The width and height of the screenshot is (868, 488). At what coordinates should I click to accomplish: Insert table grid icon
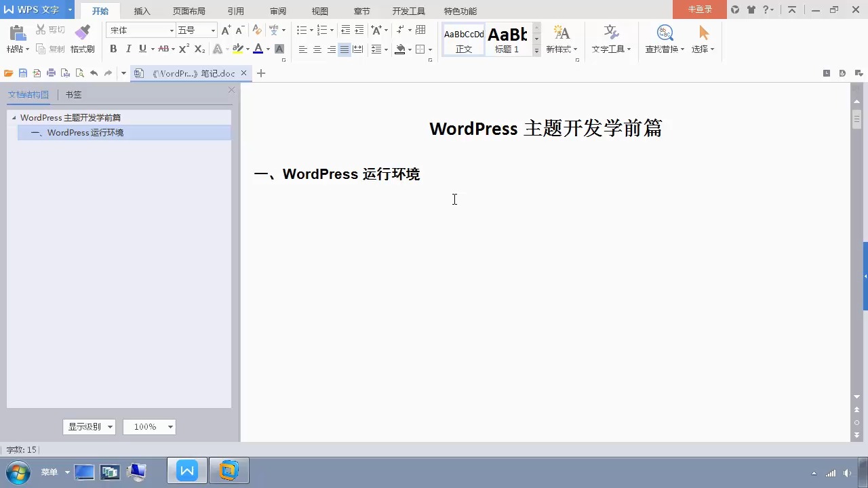coord(420,30)
